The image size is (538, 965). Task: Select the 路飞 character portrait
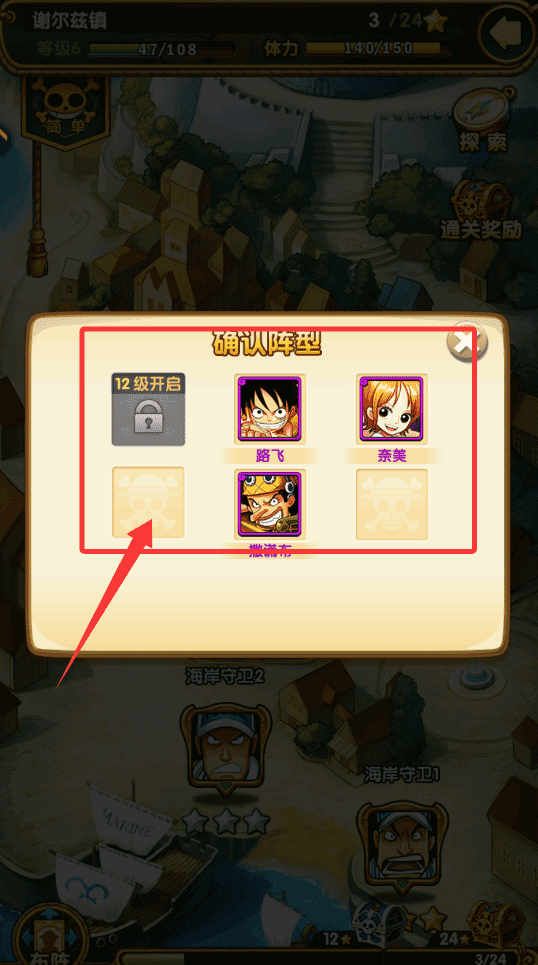tap(270, 409)
